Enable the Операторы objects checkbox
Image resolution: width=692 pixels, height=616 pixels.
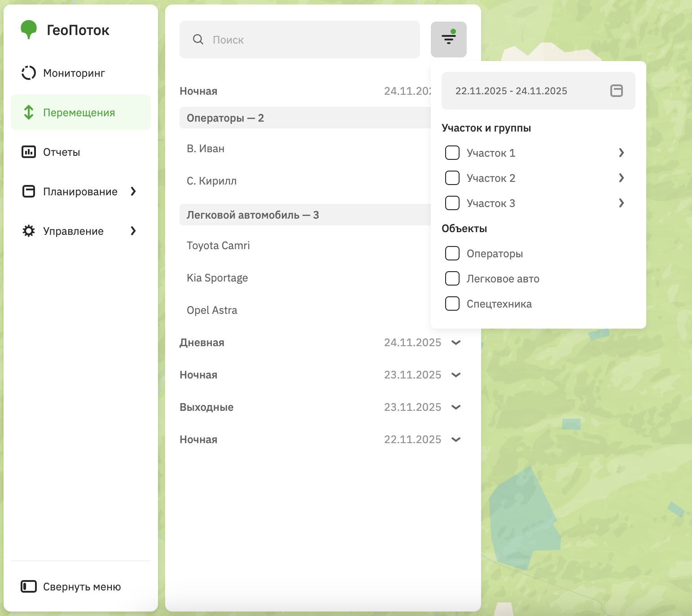click(x=452, y=253)
